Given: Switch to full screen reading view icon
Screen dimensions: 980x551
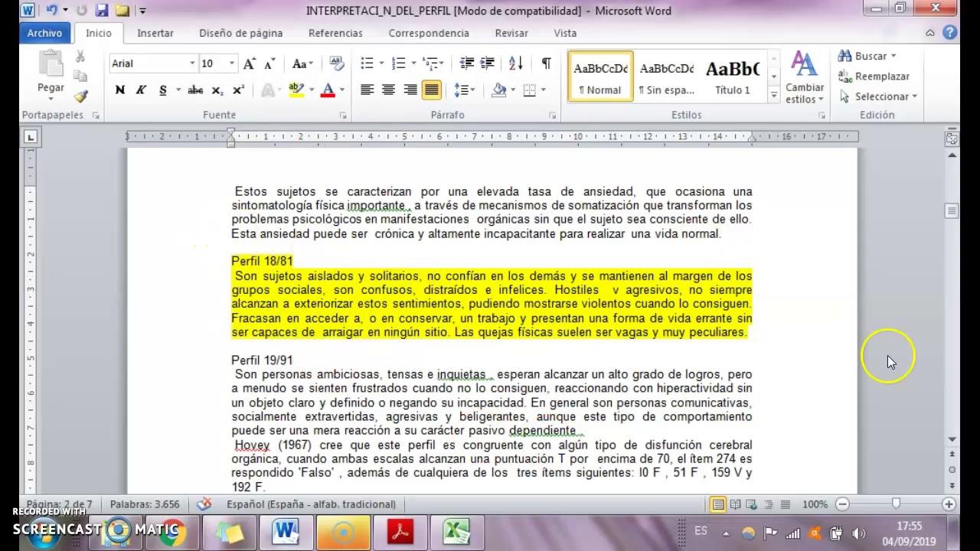Looking at the screenshot, I should 735,504.
